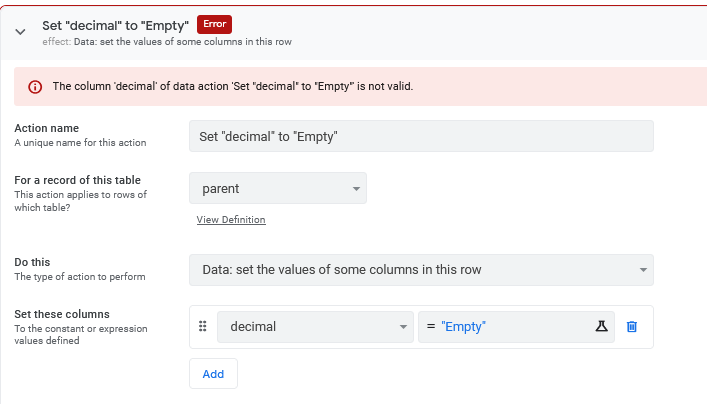Open the decimal column selector dropdown
This screenshot has width=707, height=404.
[x=315, y=326]
